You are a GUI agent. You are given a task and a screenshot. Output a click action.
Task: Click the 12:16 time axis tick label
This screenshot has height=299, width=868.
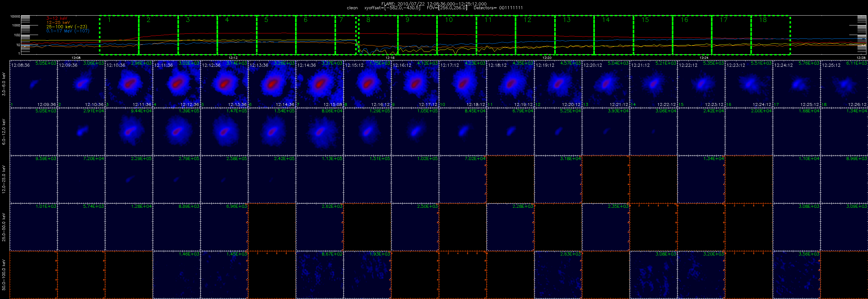click(390, 58)
